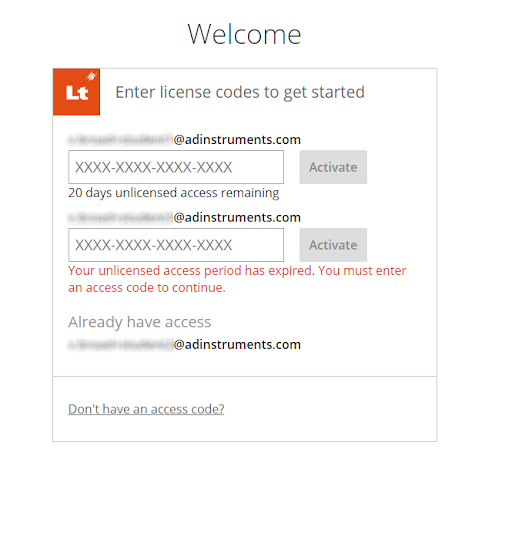Image resolution: width=512 pixels, height=533 pixels.
Task: Click the Welcome heading
Action: click(244, 34)
